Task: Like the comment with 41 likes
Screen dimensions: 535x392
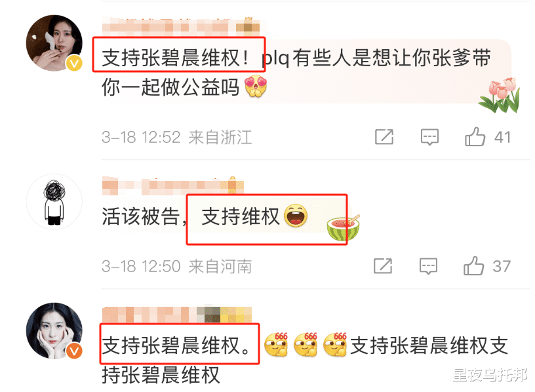Action: [x=475, y=137]
